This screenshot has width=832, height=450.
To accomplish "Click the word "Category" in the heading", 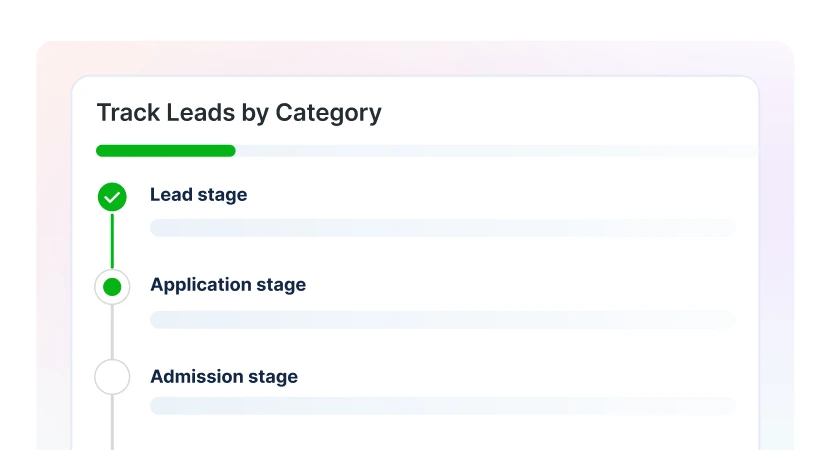I will [x=328, y=113].
